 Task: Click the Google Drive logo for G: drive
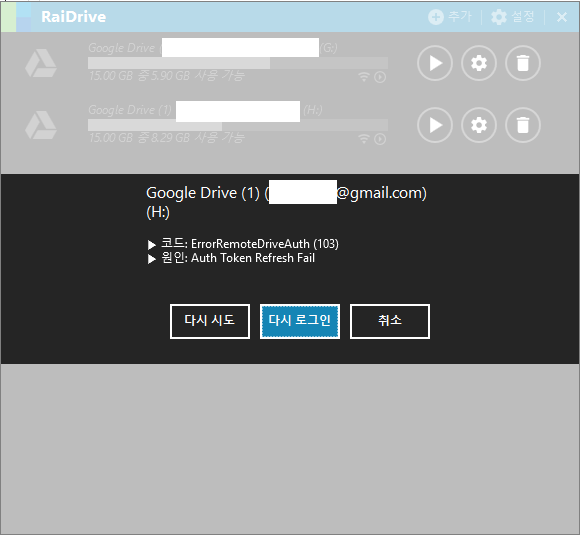click(41, 63)
